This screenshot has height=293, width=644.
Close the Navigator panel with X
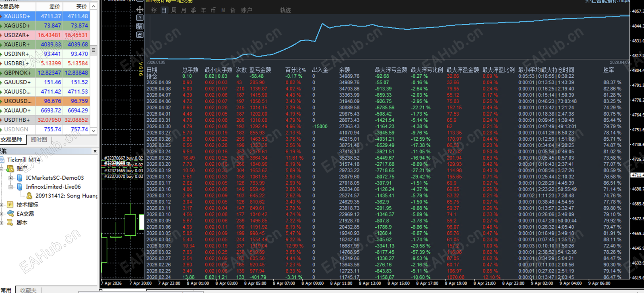[x=95, y=151]
